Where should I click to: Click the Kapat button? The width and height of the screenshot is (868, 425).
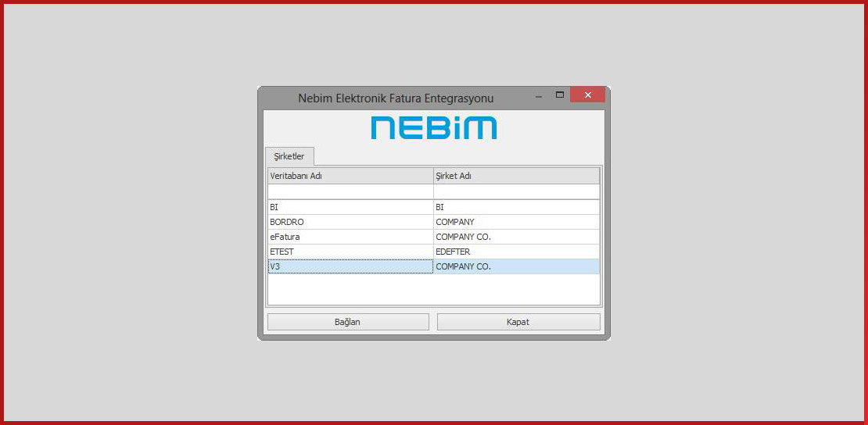(x=518, y=322)
